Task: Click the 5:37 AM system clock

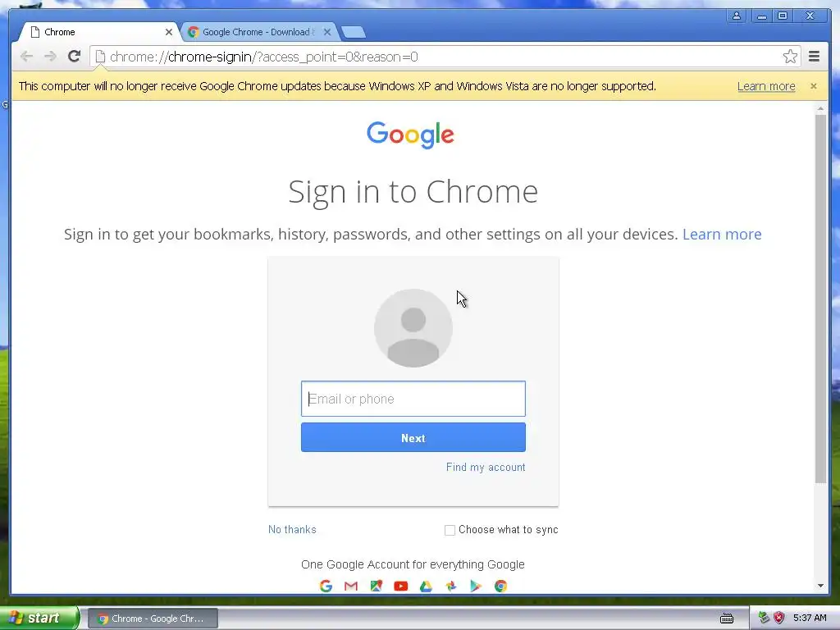Action: click(810, 618)
